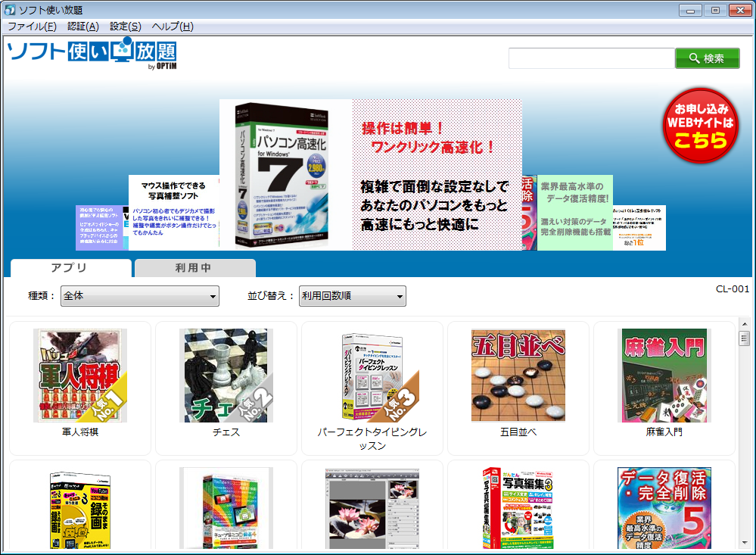This screenshot has width=756, height=555.
Task: Open the 並び替え sort order dropdown
Action: point(353,296)
